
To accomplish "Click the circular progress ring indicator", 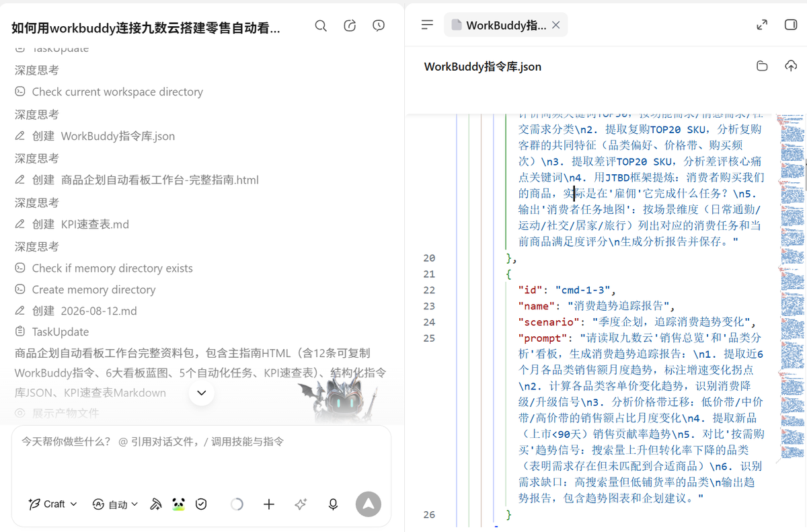I will tap(237, 504).
